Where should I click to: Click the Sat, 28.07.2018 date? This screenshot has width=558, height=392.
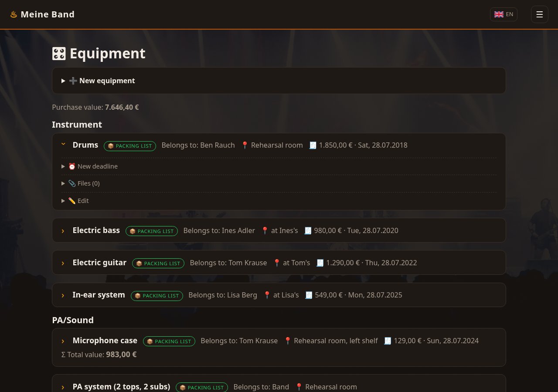tap(383, 145)
